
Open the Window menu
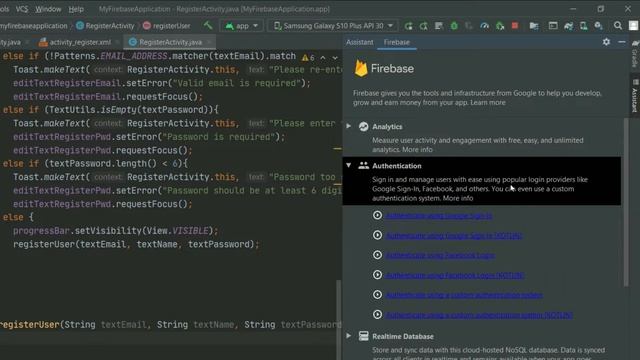click(48, 9)
